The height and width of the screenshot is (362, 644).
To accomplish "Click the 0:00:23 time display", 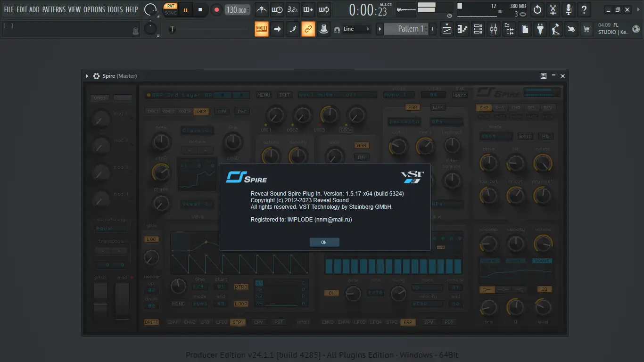I will [x=368, y=10].
